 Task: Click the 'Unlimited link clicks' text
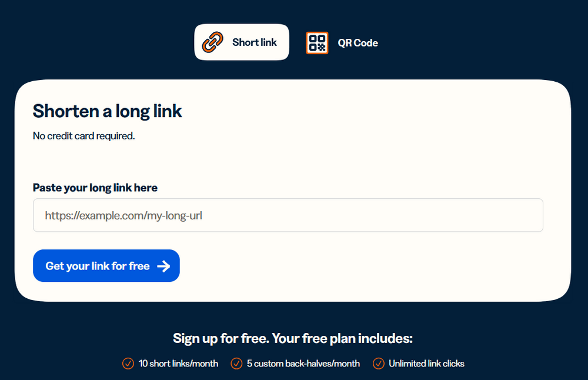pyautogui.click(x=426, y=364)
